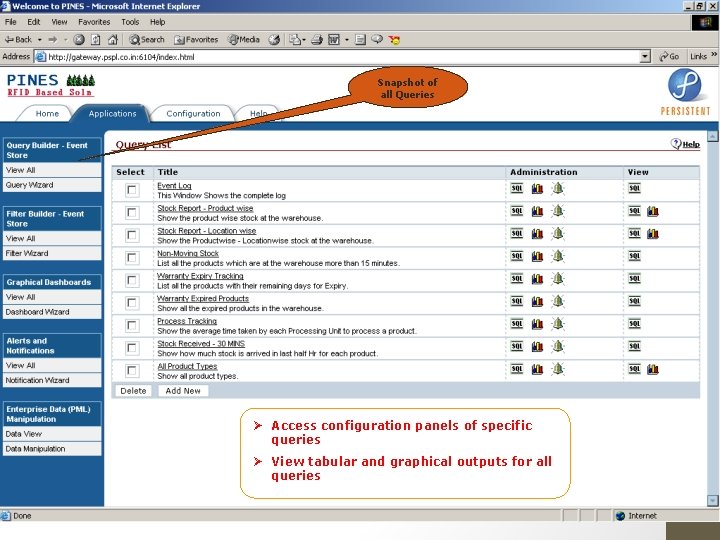Image resolution: width=720 pixels, height=540 pixels.
Task: Open the Help link
Action: (691, 144)
